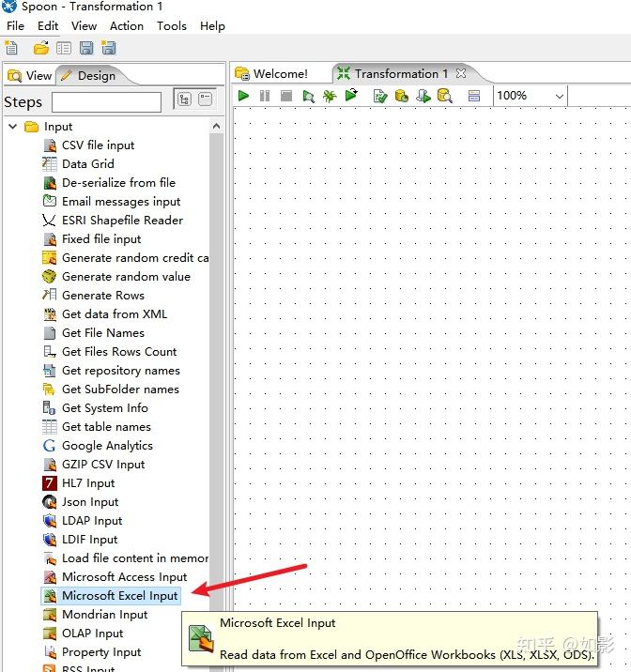This screenshot has height=672, width=631.
Task: Click the Explore database icon
Action: point(444,96)
